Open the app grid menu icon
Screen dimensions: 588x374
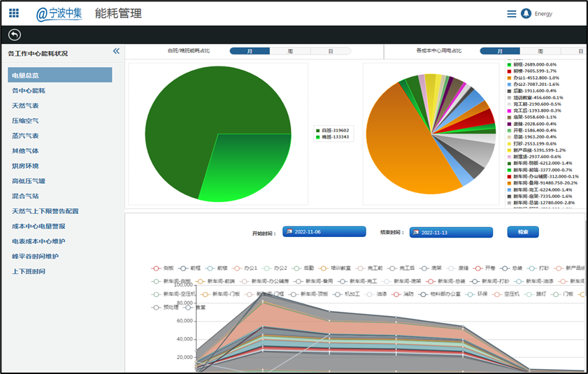point(14,13)
